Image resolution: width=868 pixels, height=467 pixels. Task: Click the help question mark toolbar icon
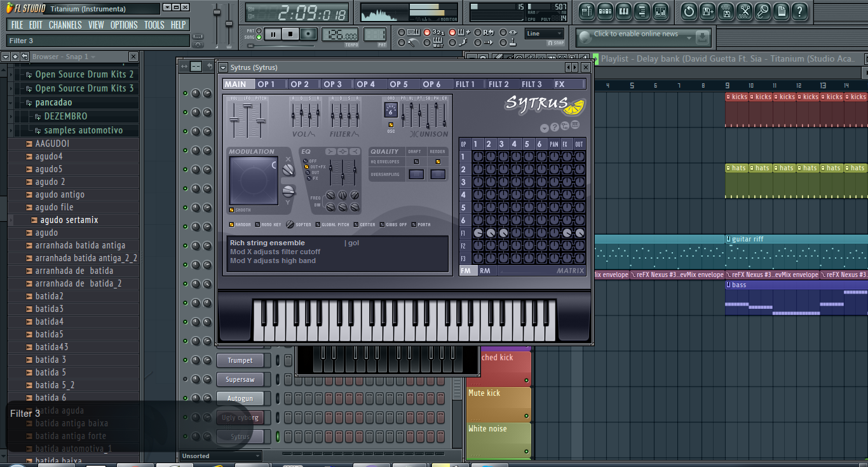click(x=799, y=11)
